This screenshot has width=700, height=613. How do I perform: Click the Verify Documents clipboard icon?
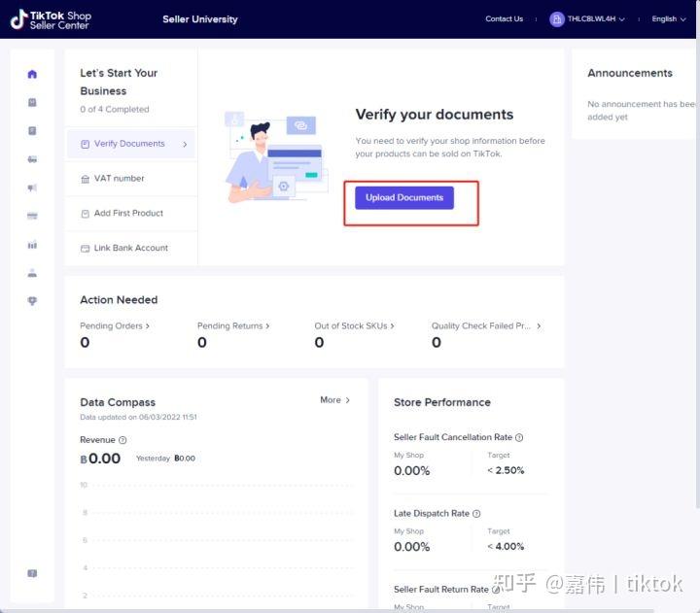click(x=85, y=144)
